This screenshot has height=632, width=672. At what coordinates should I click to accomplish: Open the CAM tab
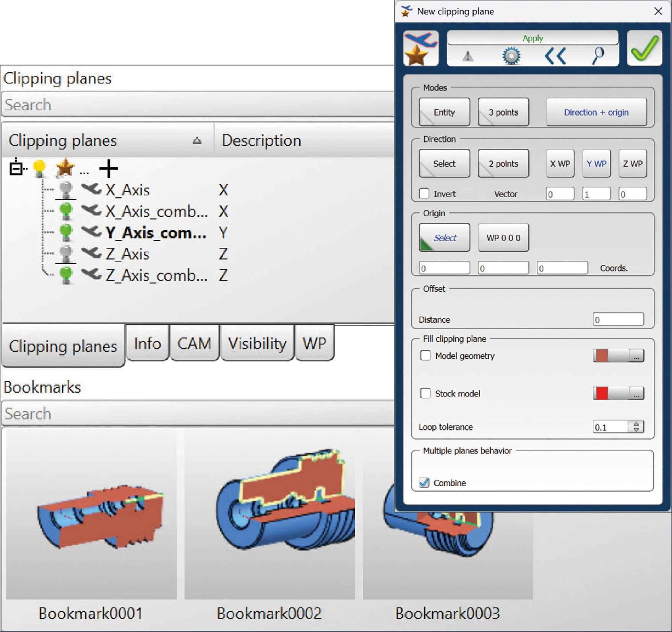click(194, 343)
